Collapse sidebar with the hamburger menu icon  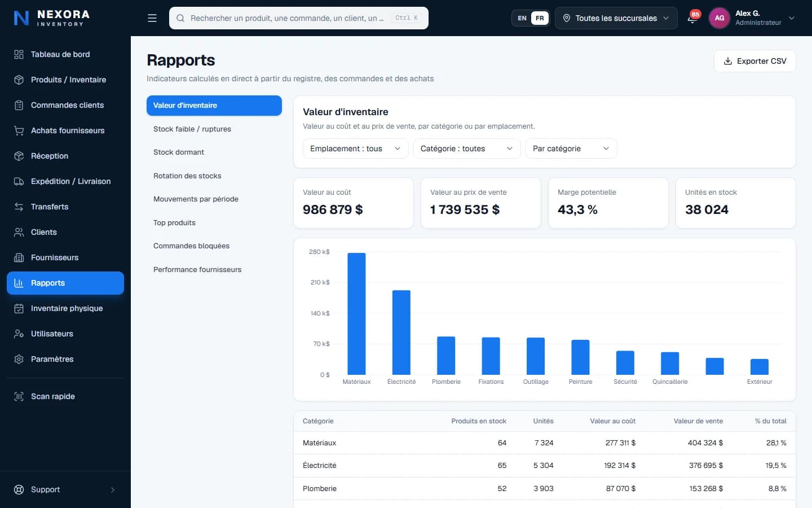point(152,18)
